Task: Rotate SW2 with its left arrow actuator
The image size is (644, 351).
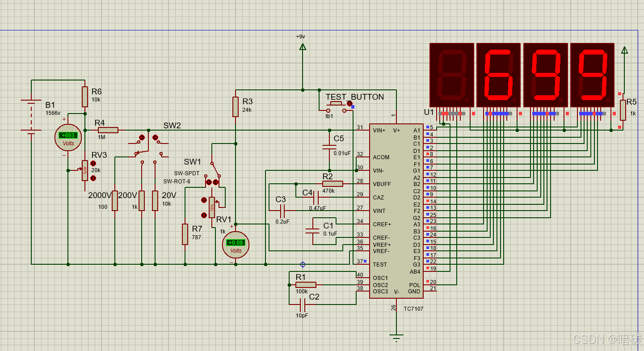Action: (x=142, y=137)
